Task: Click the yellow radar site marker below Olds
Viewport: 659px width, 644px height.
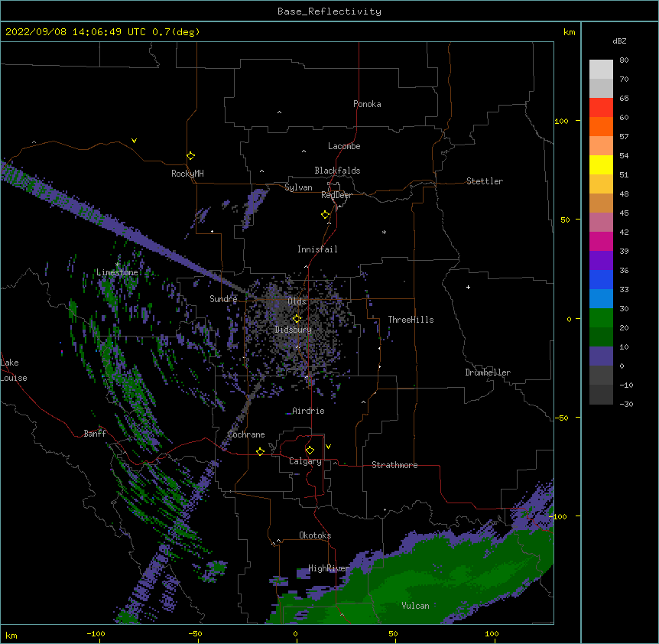Action: (297, 319)
